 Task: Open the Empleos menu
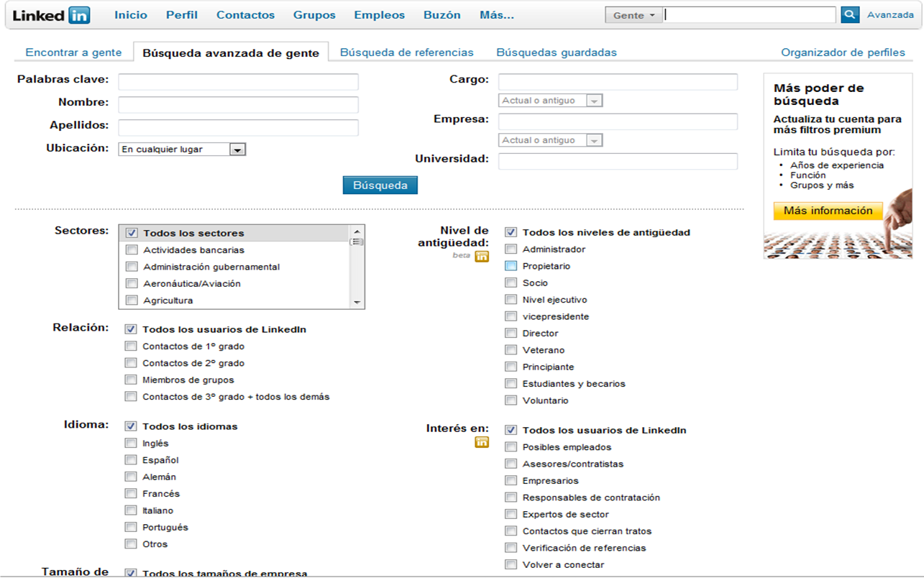380,14
